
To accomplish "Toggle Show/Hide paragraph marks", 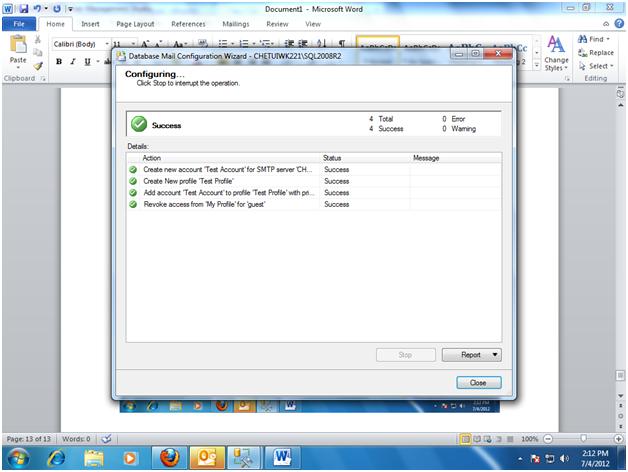I will coord(342,43).
